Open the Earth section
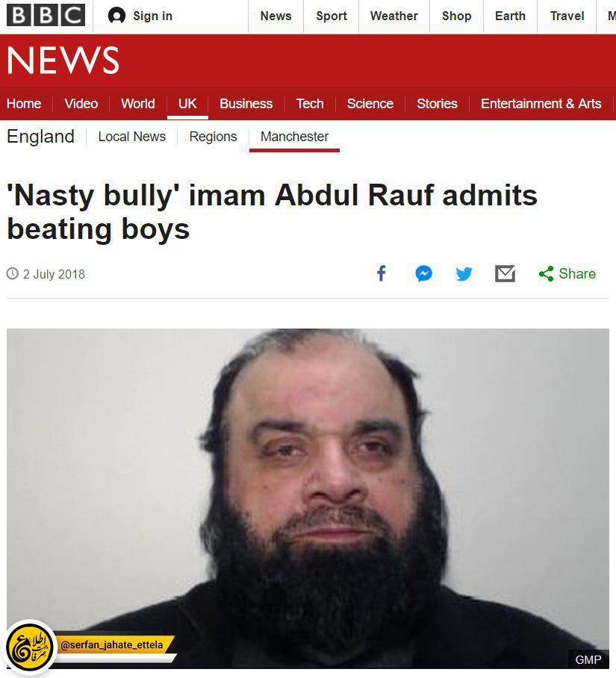Viewport: 616px width, 678px height. click(510, 16)
